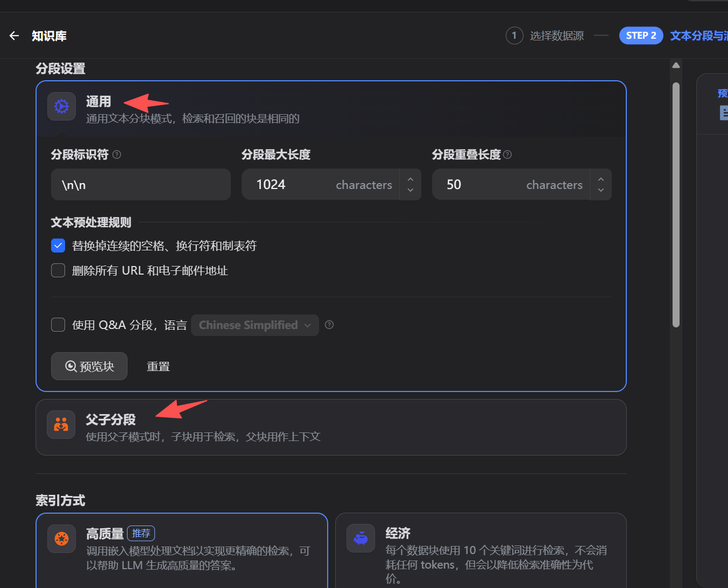Open the Chinese Simplified language dropdown
Screen dimensions: 728x588
[254, 325]
